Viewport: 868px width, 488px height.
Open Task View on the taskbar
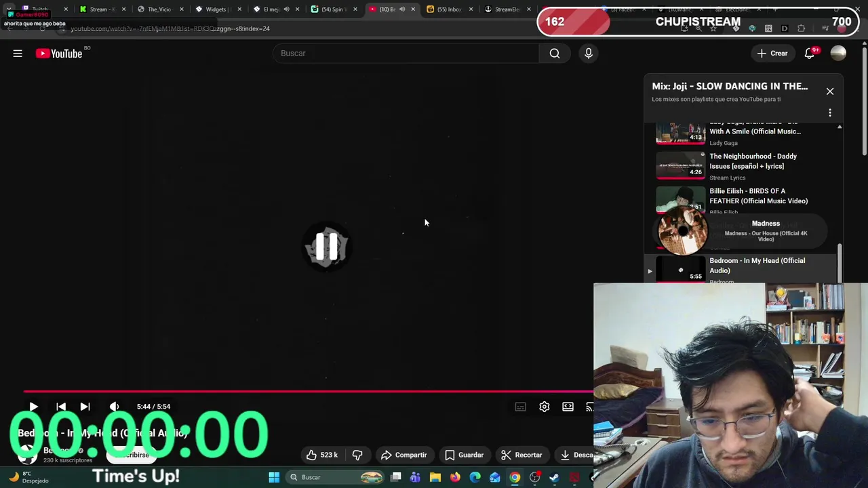[x=396, y=477]
